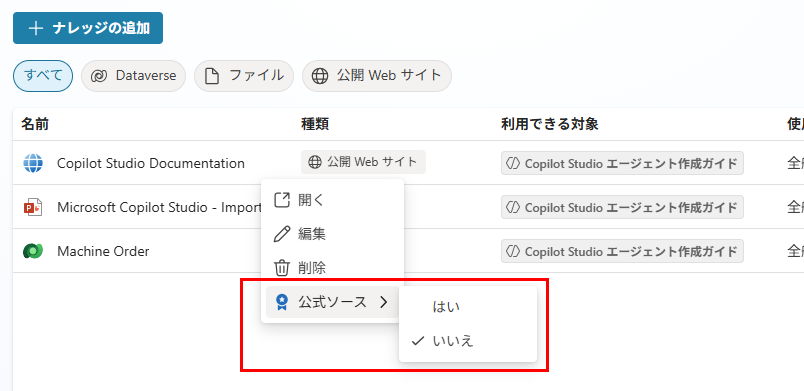Image resolution: width=804 pixels, height=391 pixels.
Task: Click the plus icon in ナレッジの追加
Action: (35, 28)
